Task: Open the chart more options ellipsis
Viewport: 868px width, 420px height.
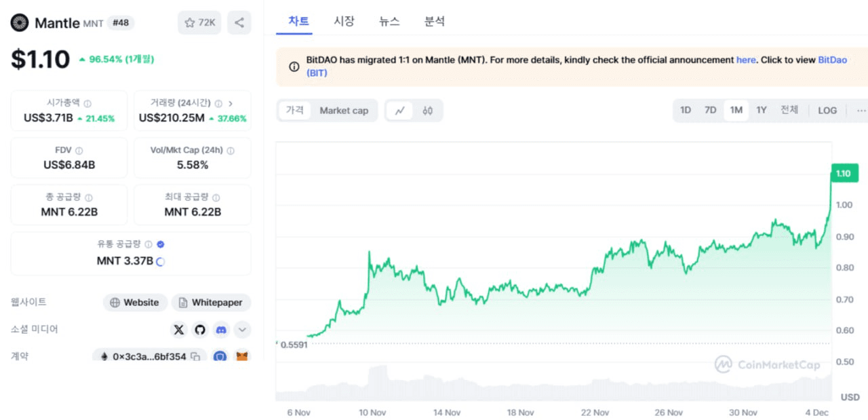Action: coord(861,110)
